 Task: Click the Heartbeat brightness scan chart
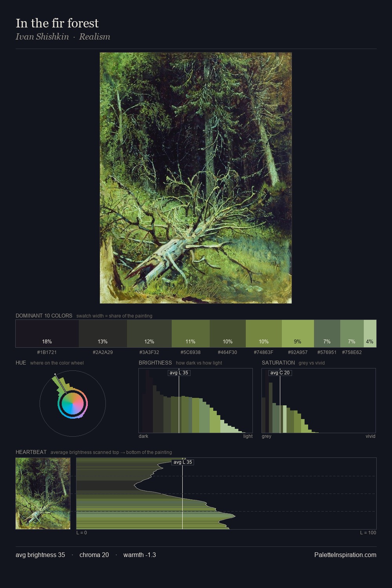point(226,494)
